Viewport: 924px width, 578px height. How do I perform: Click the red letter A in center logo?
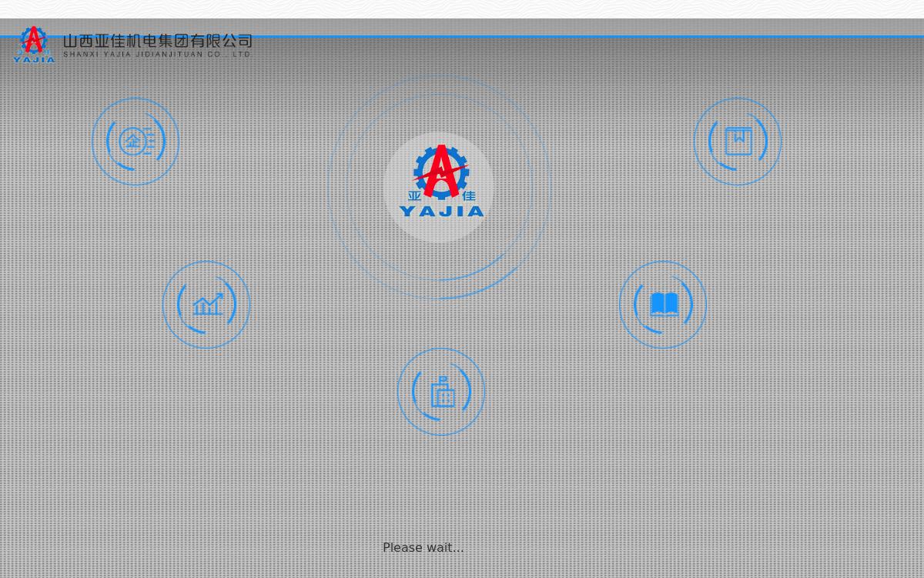pyautogui.click(x=441, y=171)
